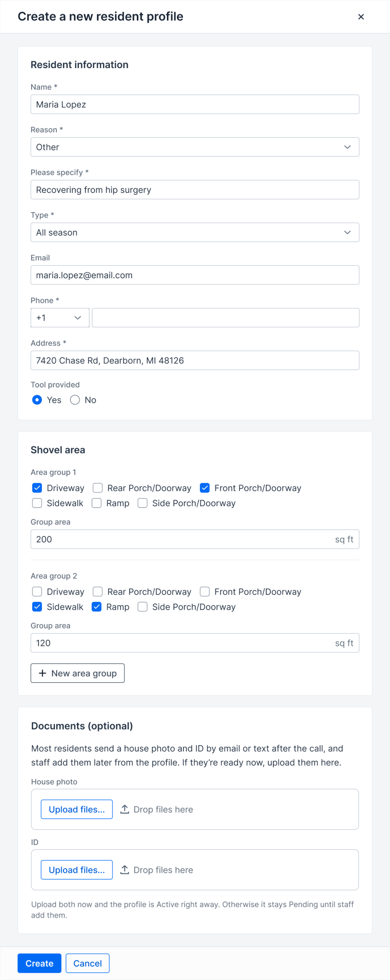Click Upload files for House photo
The image size is (390, 980).
point(77,809)
